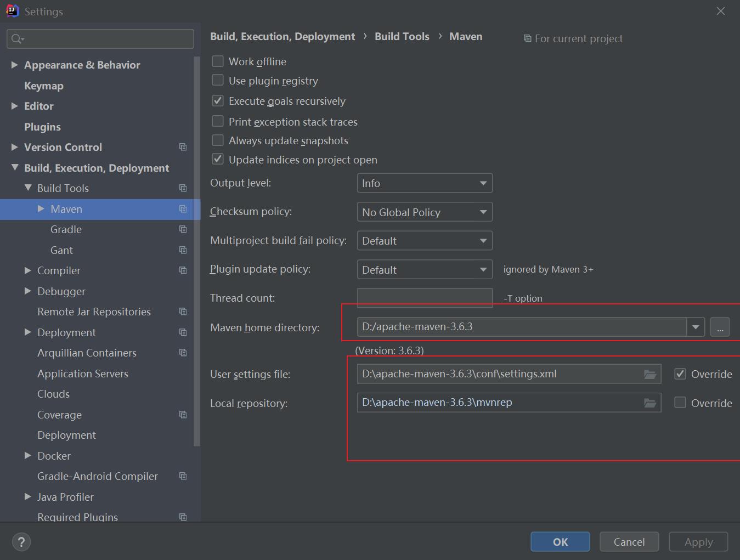
Task: Select Plugins in settings tree
Action: tap(42, 127)
